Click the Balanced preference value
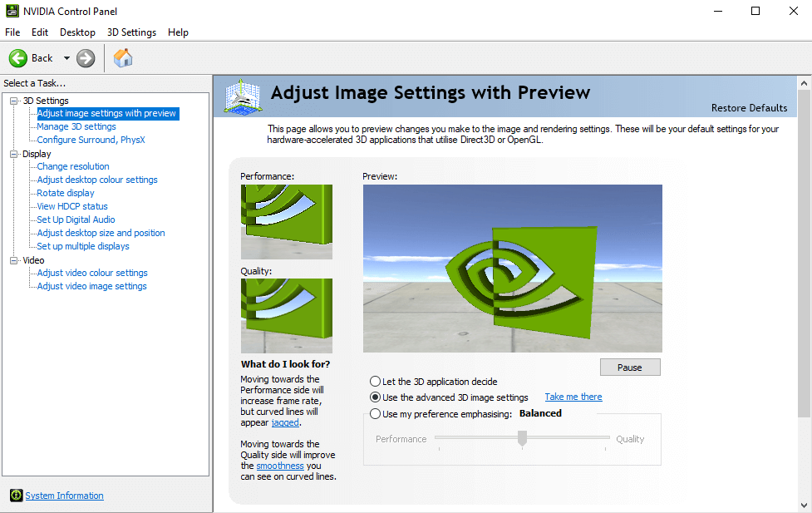Image resolution: width=812 pixels, height=513 pixels. pyautogui.click(x=541, y=413)
